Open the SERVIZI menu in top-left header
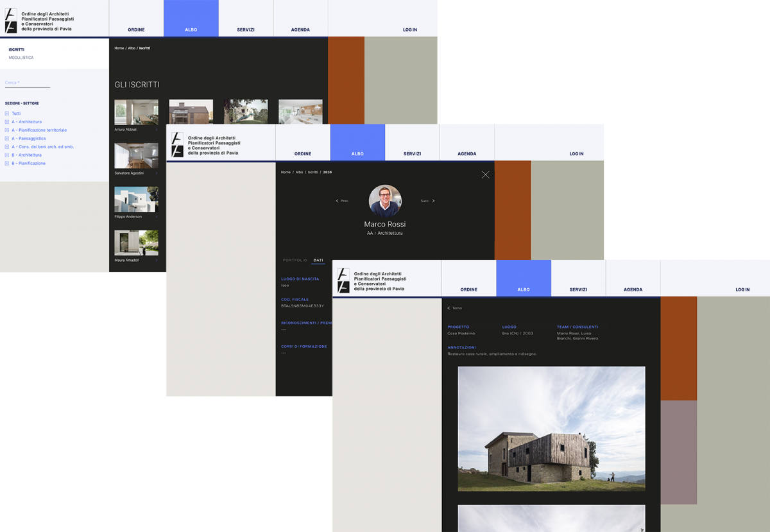 tap(245, 30)
